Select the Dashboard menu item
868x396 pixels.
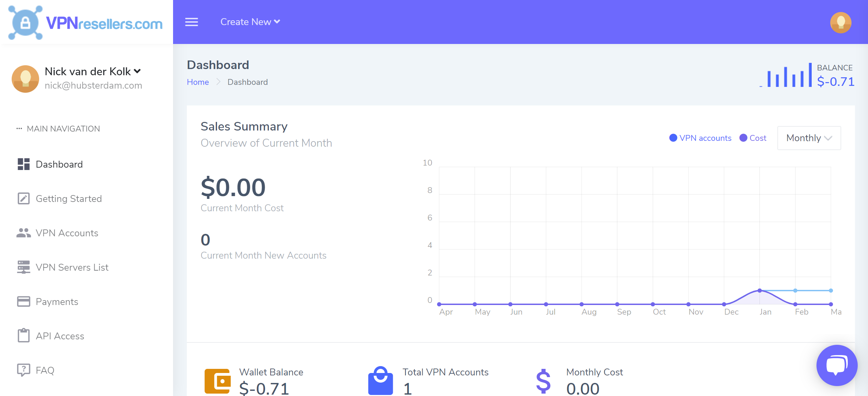coord(59,164)
